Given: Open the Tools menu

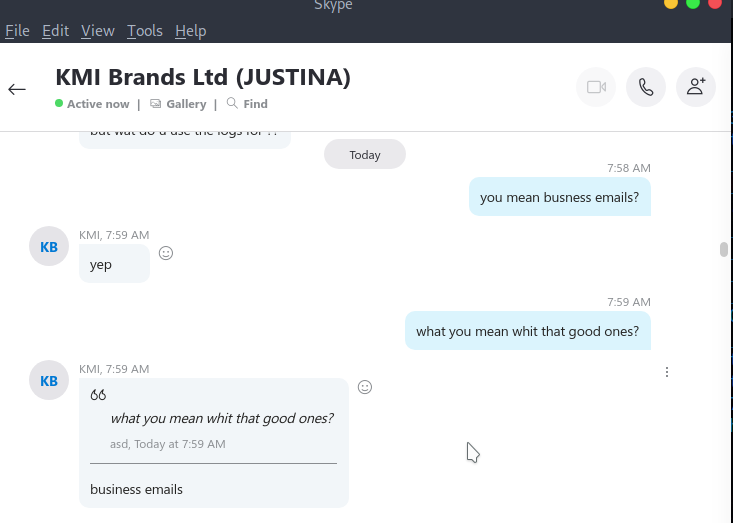Looking at the screenshot, I should [x=144, y=31].
